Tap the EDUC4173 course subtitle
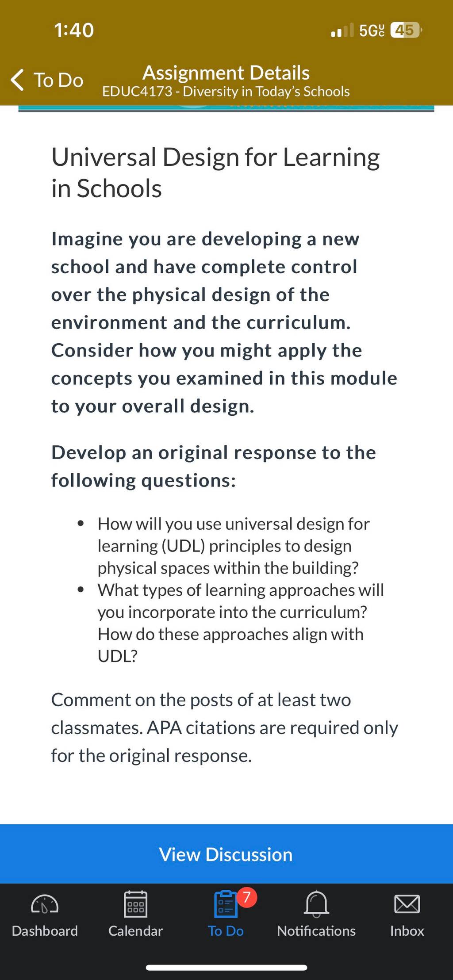 [226, 92]
